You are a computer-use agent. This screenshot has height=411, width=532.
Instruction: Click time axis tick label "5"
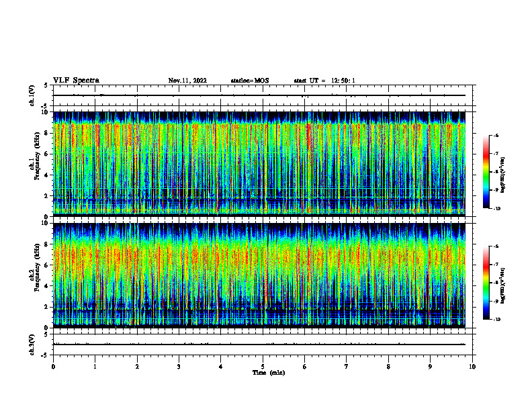(263, 367)
